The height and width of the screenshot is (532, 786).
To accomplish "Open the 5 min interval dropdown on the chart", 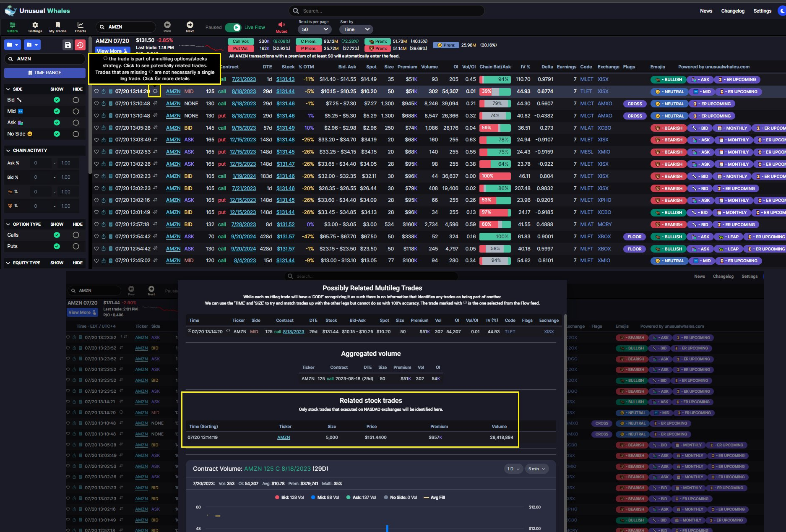I will tap(536, 469).
